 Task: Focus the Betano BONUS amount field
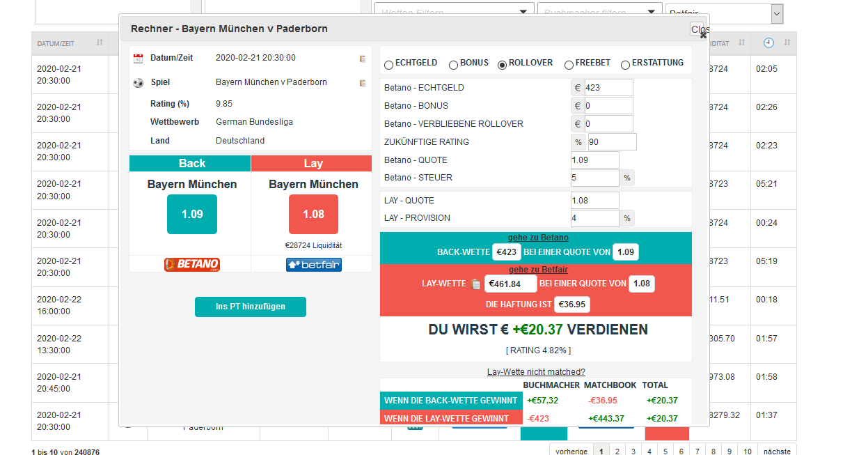[608, 106]
